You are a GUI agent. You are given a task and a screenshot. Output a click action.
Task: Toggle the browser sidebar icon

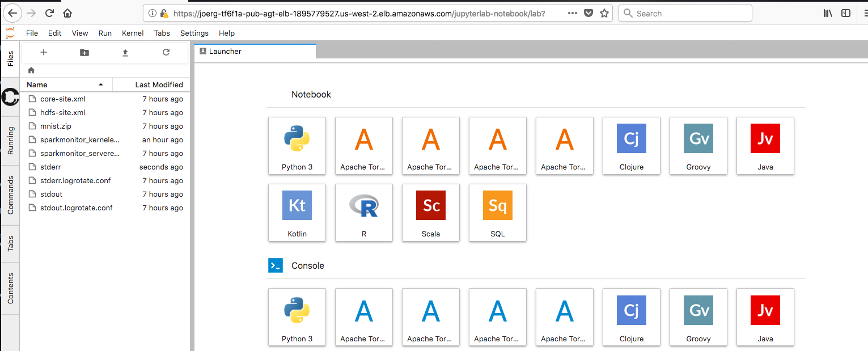pos(846,13)
